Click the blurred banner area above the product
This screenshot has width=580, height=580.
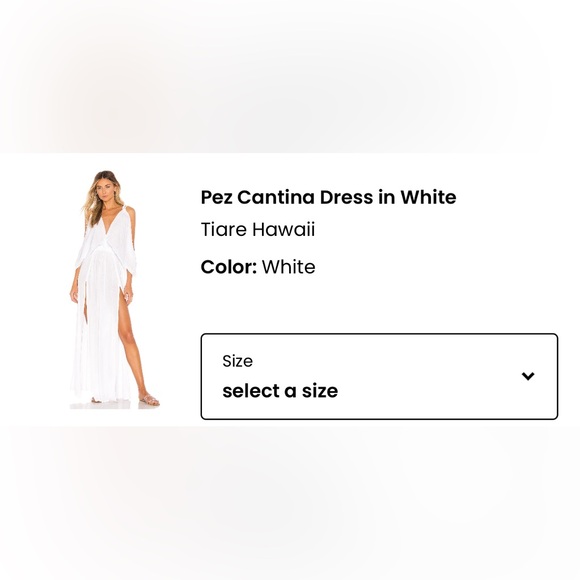pyautogui.click(x=290, y=76)
